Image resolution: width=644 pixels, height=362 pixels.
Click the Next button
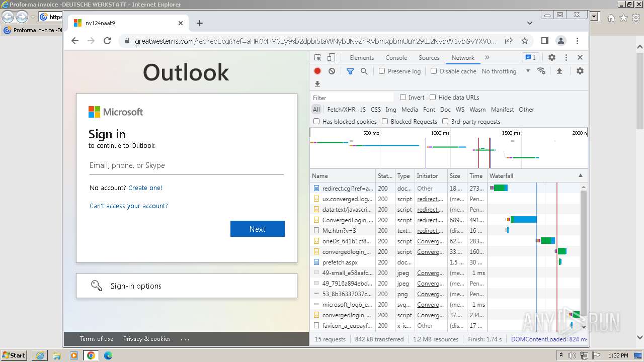tap(258, 229)
